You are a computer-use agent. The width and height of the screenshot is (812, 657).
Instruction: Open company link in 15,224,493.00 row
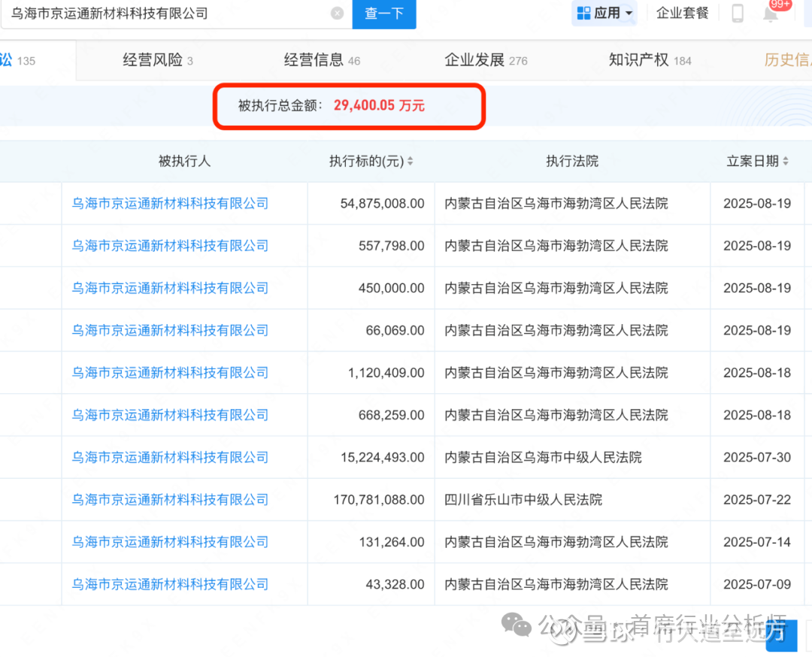pyautogui.click(x=170, y=458)
